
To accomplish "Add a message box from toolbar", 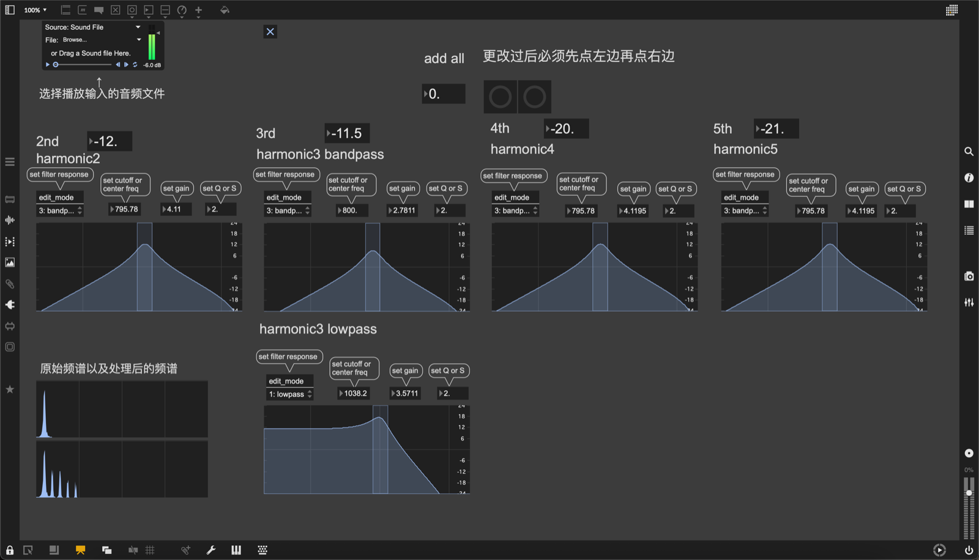I will coord(82,10).
